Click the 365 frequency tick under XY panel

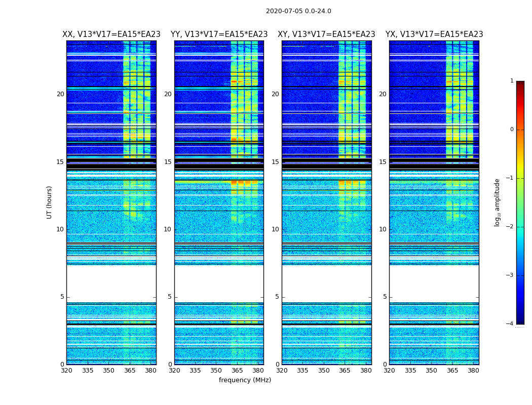click(x=345, y=371)
